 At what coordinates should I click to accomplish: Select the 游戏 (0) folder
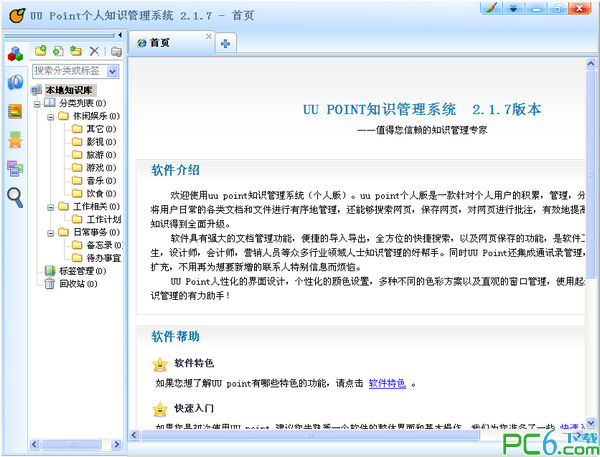[x=101, y=168]
